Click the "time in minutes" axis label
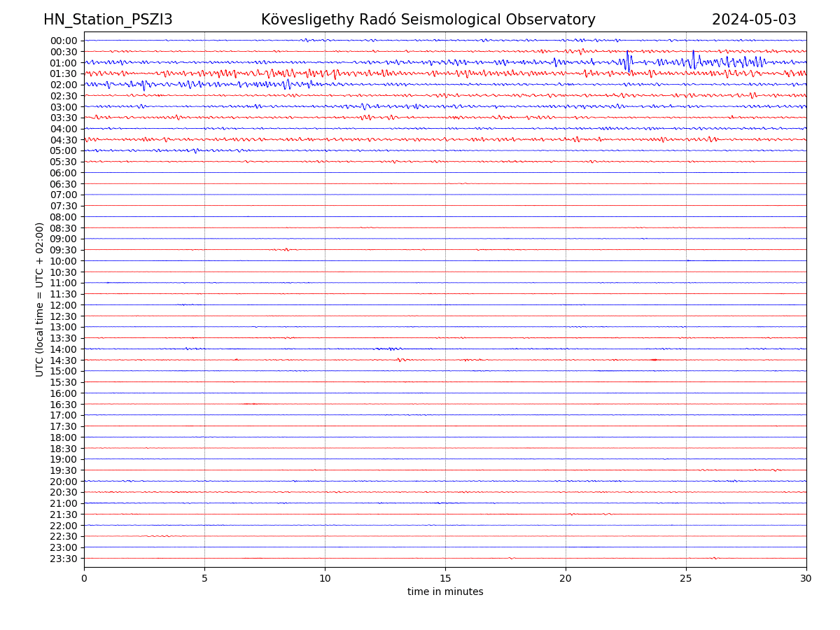Screen dimensions: 840x630 pos(445,592)
